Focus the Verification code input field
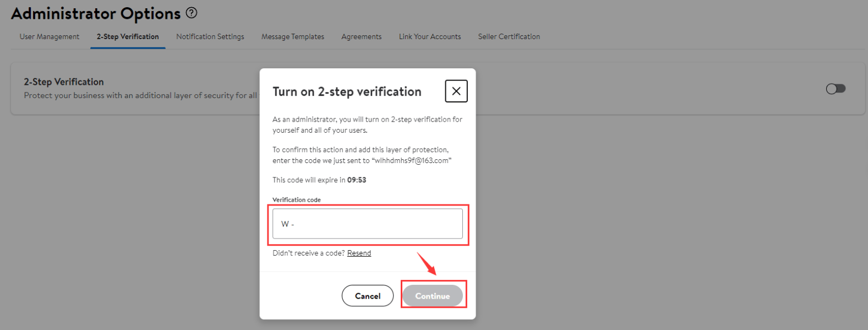868x330 pixels. (368, 224)
